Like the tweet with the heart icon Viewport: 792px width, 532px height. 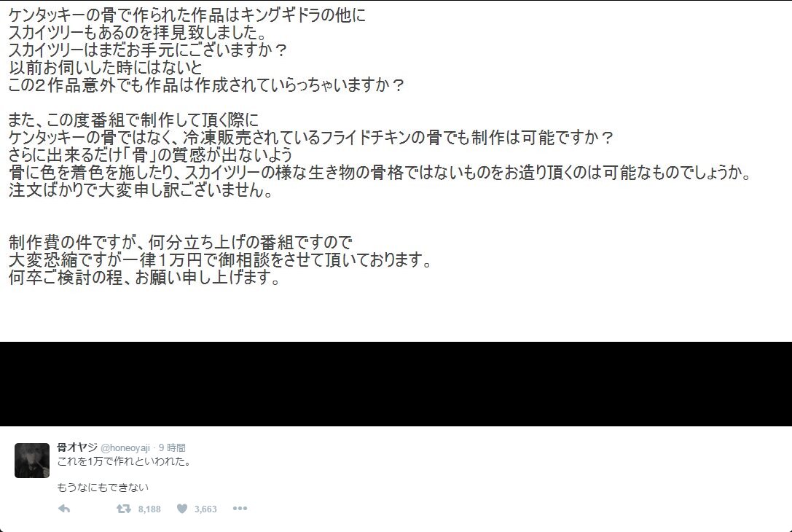pos(182,509)
